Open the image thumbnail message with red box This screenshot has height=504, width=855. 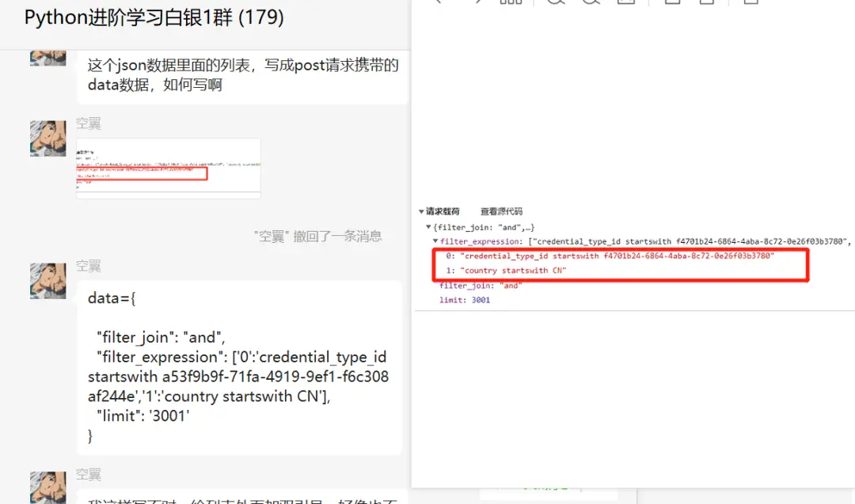(x=169, y=169)
